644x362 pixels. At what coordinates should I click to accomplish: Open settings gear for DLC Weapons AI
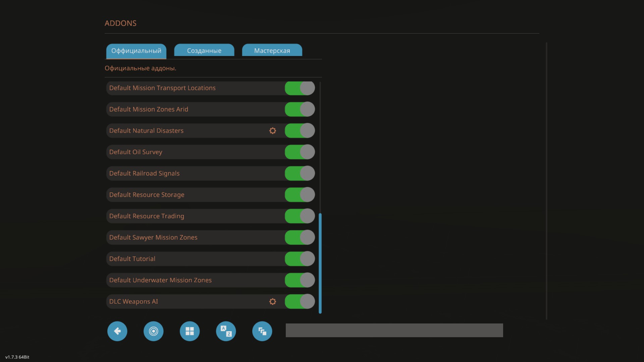273,302
